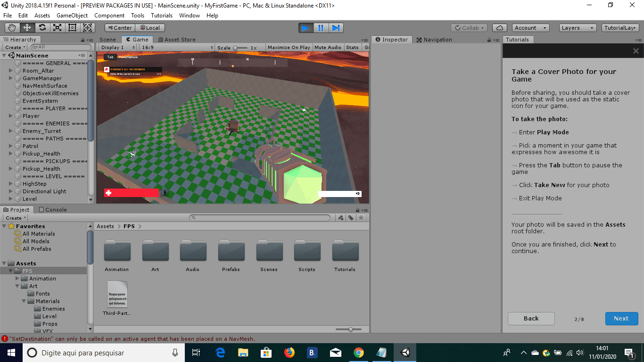Toggle Mute Audio in Game view

coord(328,48)
